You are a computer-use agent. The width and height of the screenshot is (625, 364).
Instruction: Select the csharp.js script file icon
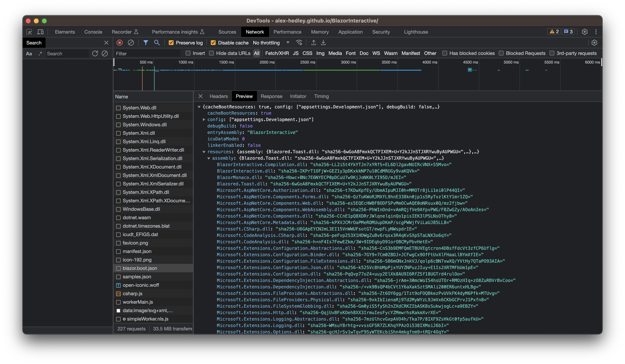118,294
